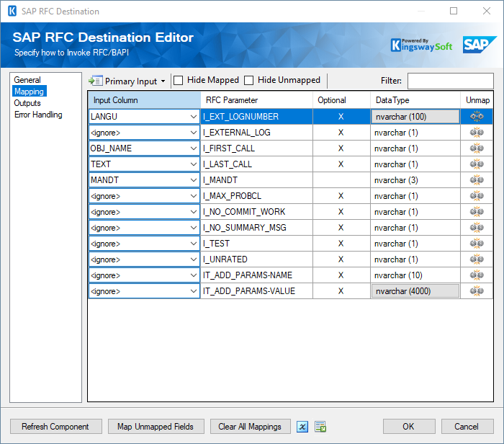
Task: Select the IT_ADD_PARAMS-NAME parameter cell
Action: [256, 275]
